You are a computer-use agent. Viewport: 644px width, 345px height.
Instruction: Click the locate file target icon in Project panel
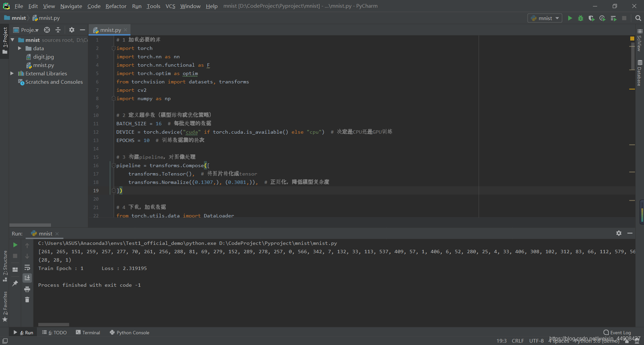(47, 30)
